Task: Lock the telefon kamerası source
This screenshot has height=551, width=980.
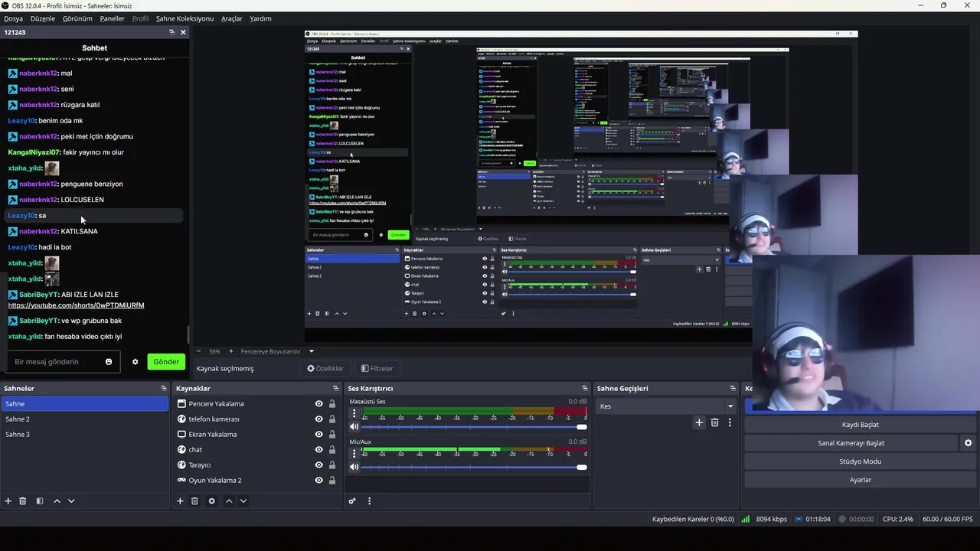Action: (x=332, y=419)
